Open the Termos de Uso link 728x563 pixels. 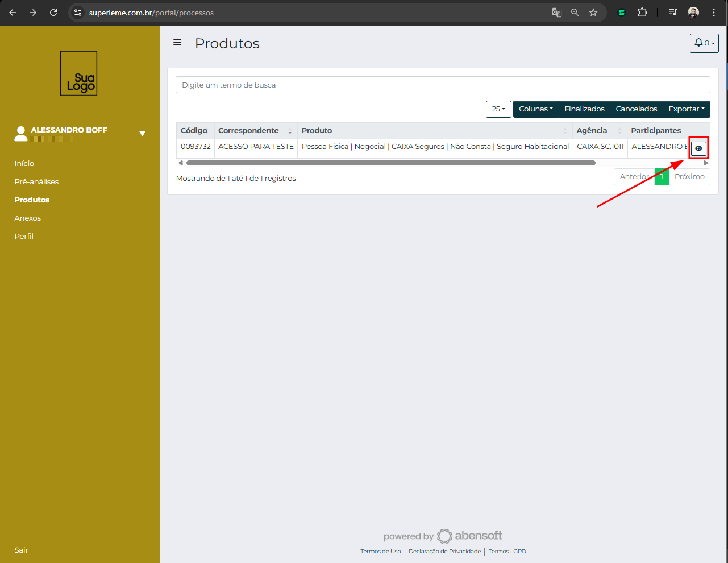tap(380, 551)
